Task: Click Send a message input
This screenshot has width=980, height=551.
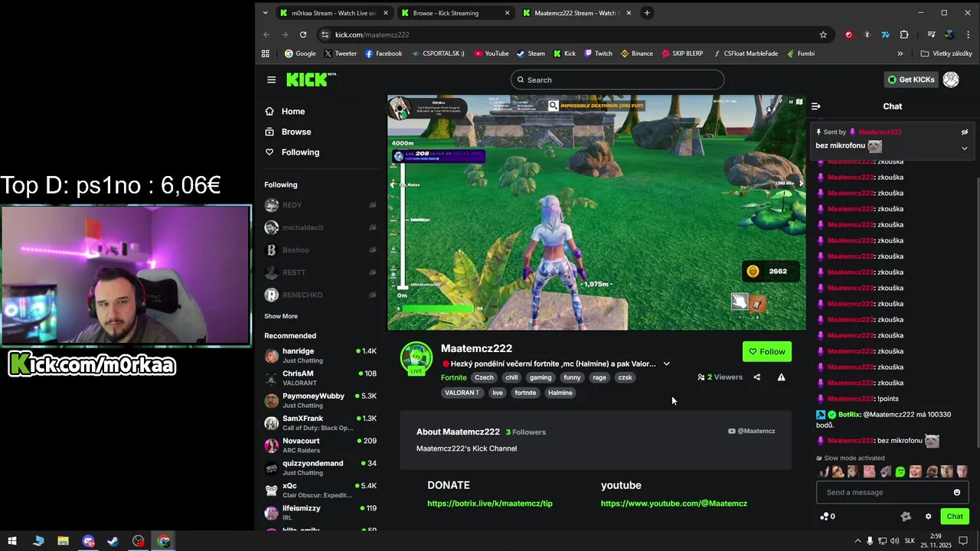Action: (893, 492)
